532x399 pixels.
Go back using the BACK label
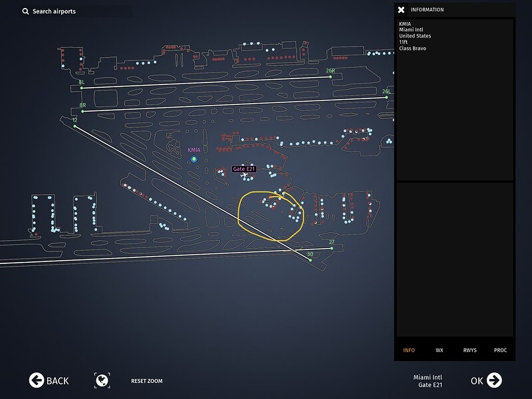click(58, 380)
